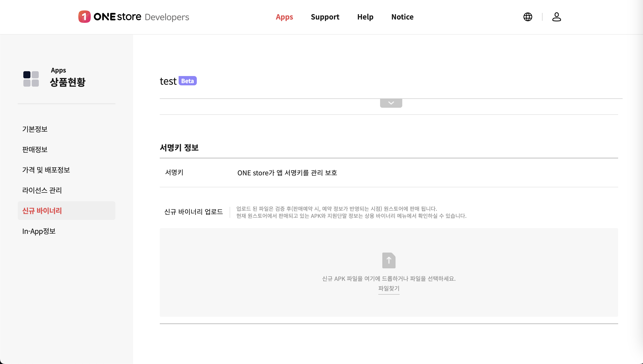The width and height of the screenshot is (643, 364).
Task: Go to 라이선스 관리 page
Action: point(42,190)
